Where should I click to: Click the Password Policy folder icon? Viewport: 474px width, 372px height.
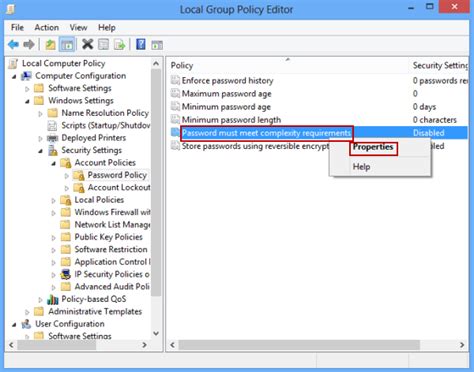[x=79, y=175]
